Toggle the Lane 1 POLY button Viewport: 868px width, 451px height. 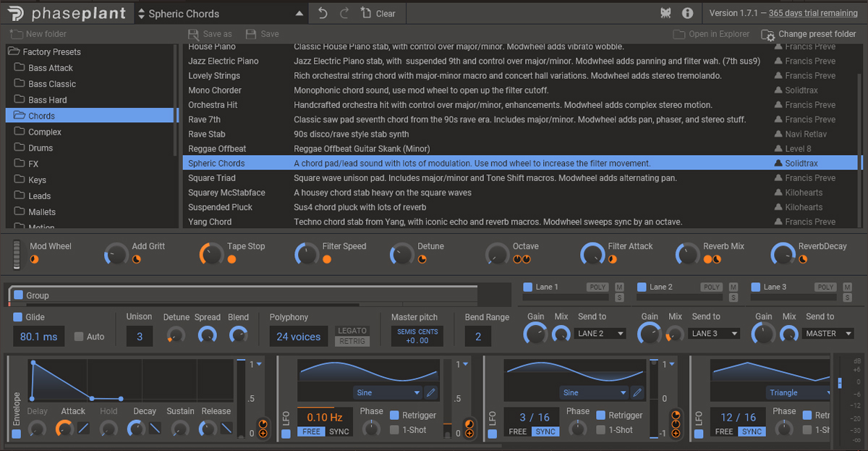pos(598,287)
